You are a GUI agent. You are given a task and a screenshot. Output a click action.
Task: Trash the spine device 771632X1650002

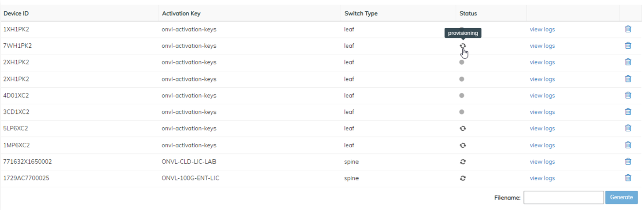[x=628, y=162]
